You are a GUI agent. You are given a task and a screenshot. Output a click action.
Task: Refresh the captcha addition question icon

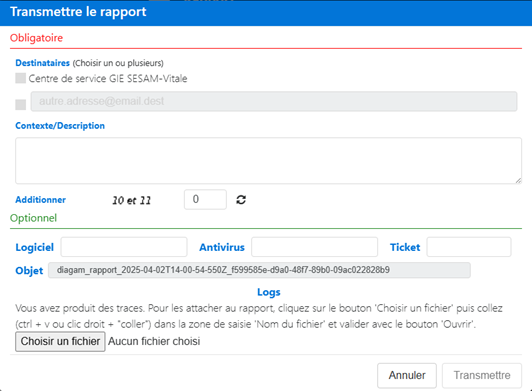pos(241,200)
